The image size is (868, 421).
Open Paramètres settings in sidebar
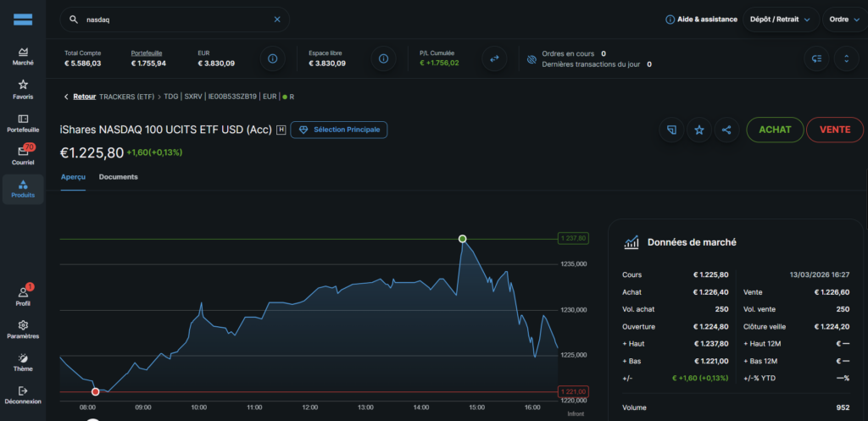[x=23, y=329]
